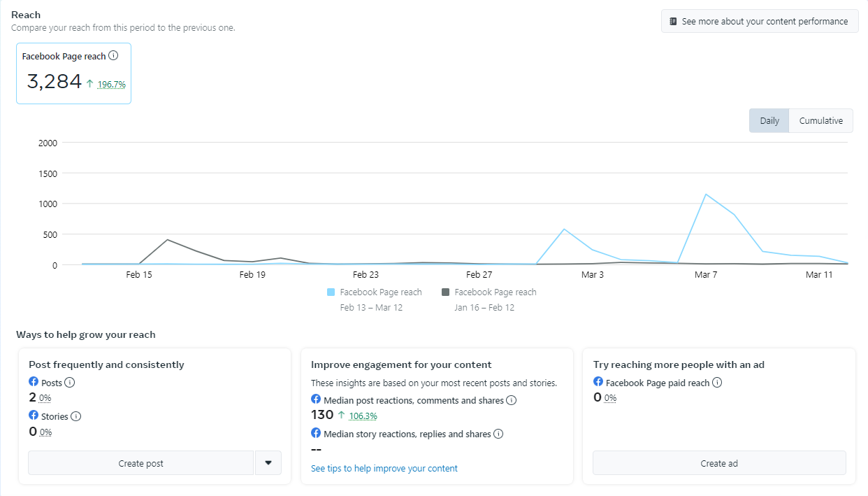Click Facebook logo icon next to Posts
Image resolution: width=868 pixels, height=496 pixels.
(34, 382)
